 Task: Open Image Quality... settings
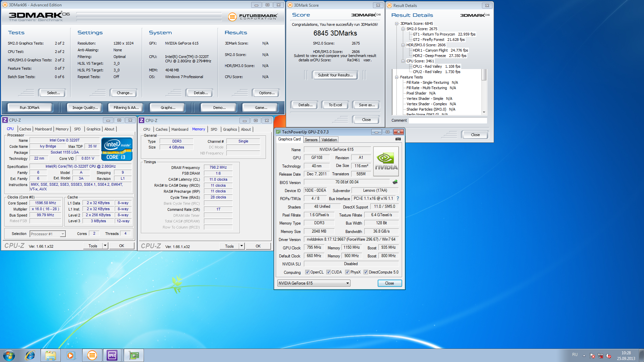coord(85,108)
